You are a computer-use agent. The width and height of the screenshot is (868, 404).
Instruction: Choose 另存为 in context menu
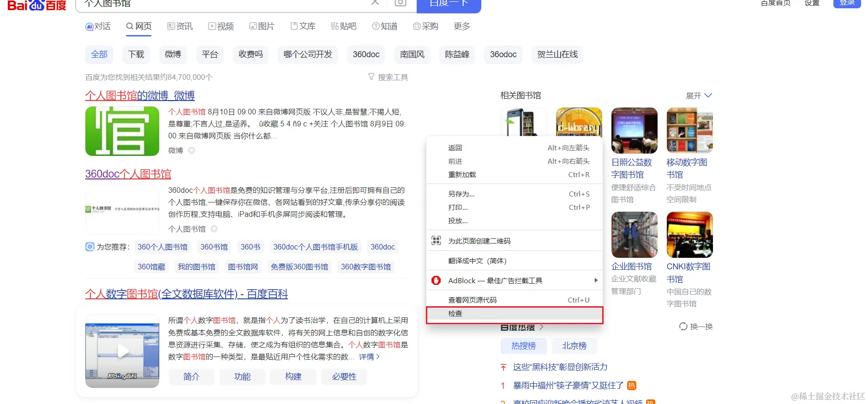point(514,194)
